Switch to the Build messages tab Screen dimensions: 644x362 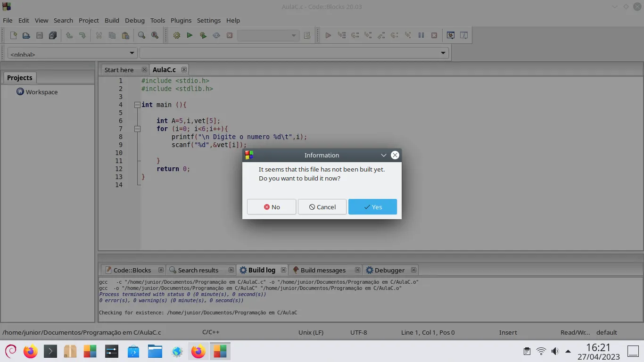(x=322, y=270)
